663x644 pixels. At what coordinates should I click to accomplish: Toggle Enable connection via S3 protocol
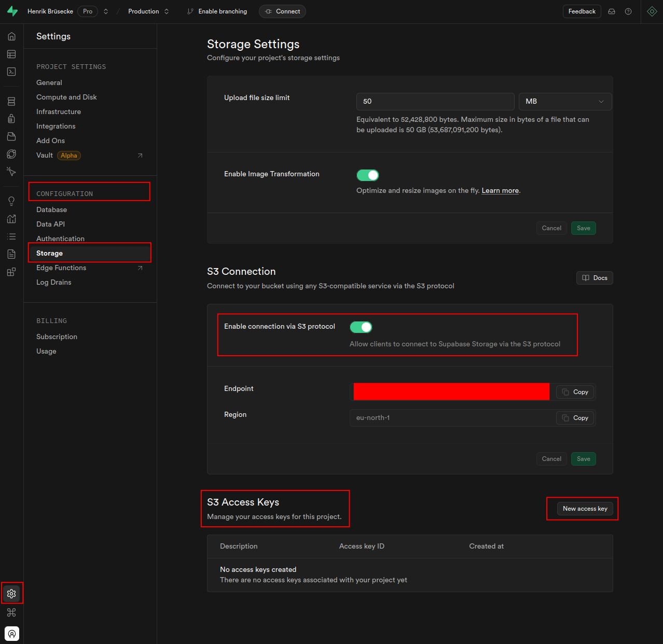click(361, 327)
